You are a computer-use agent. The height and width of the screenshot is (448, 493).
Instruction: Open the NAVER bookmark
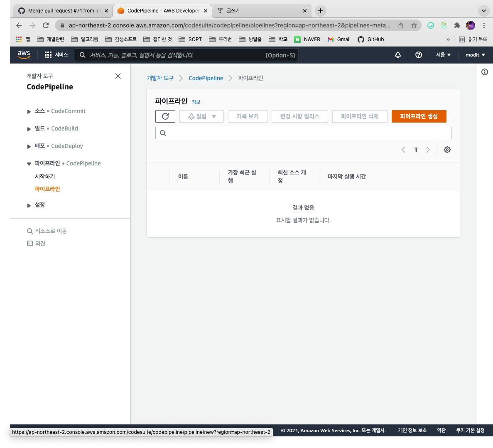coord(307,39)
